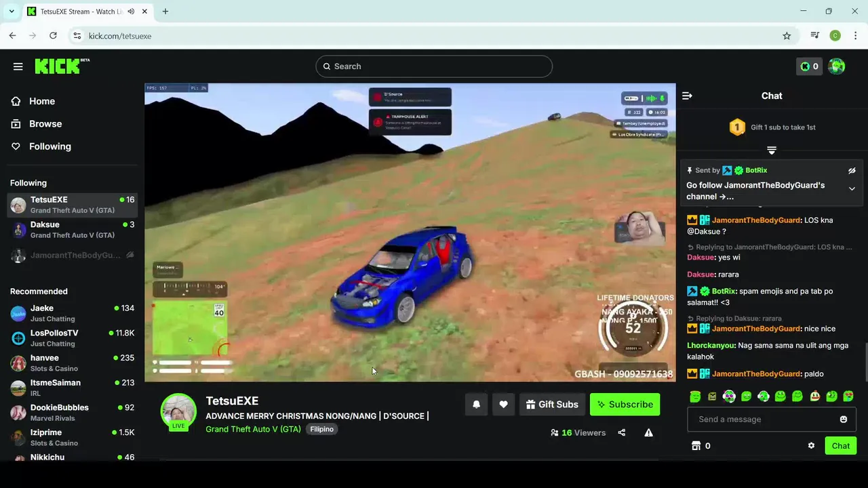Open recommended channel LosPollosTV

point(72,338)
